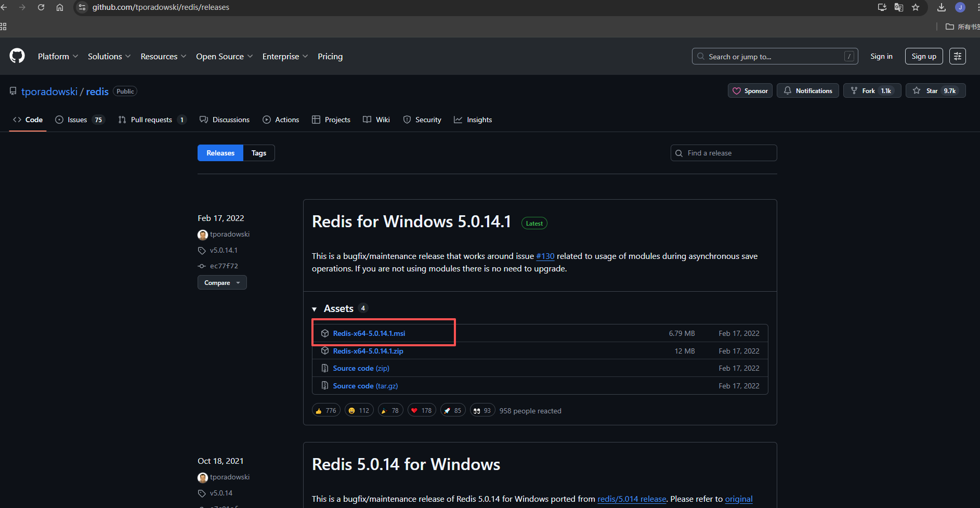980x508 pixels.
Task: Expand the Platform dropdown menu
Action: point(58,56)
